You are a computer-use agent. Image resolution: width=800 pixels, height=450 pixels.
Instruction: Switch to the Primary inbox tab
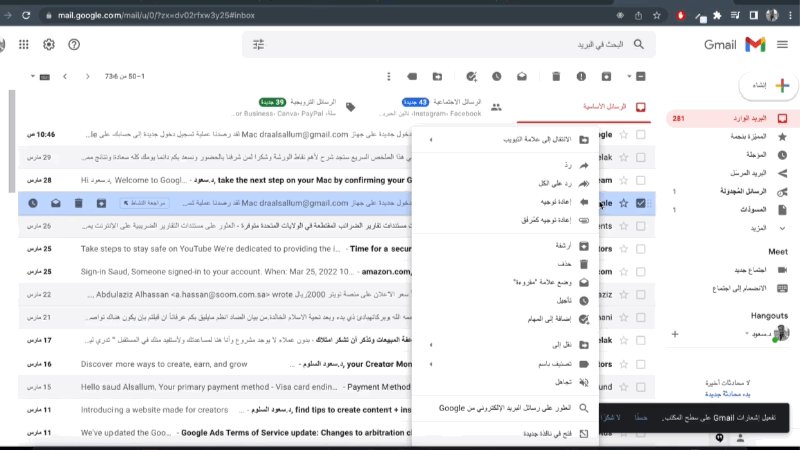tap(584, 107)
